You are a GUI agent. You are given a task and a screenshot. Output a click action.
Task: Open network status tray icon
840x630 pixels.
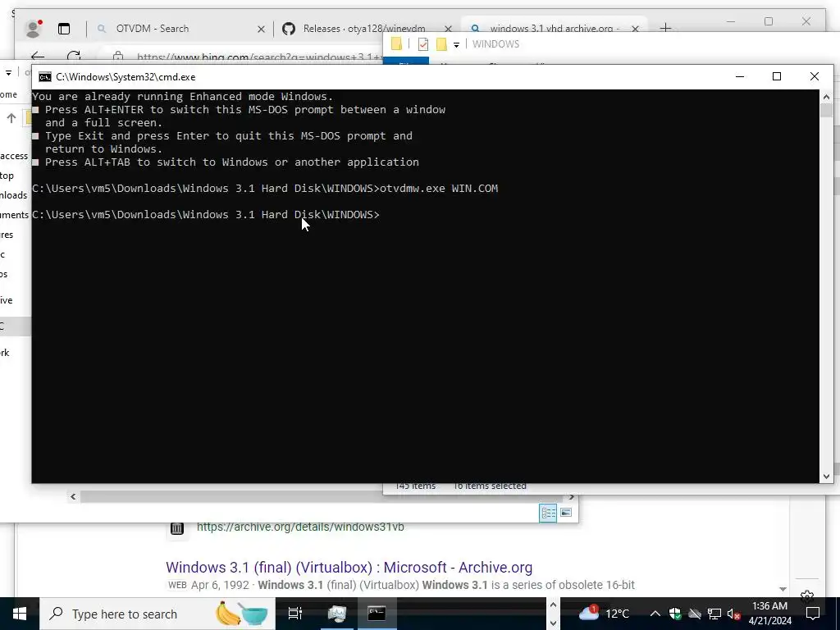[x=714, y=614]
